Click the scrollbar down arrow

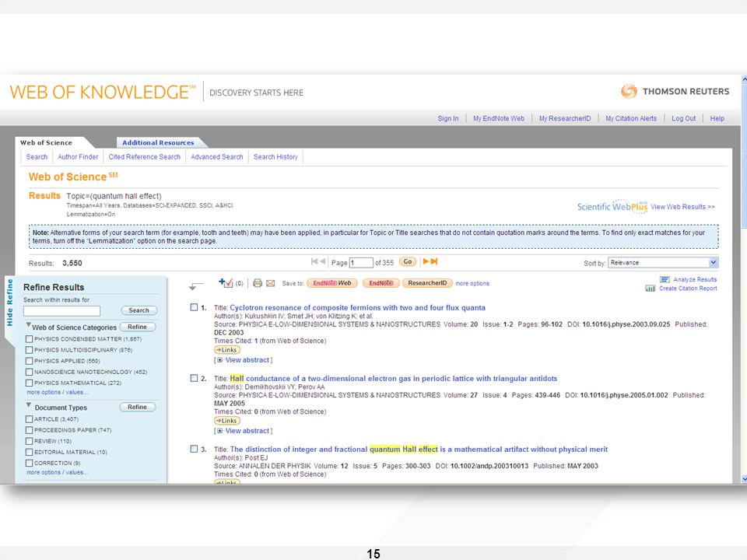coord(744,478)
